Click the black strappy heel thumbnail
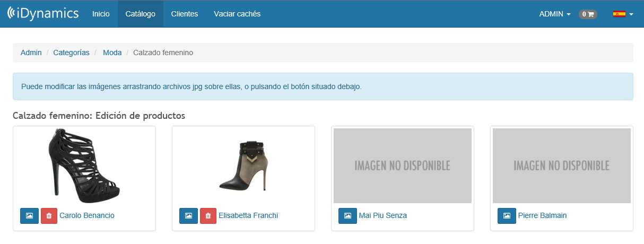This screenshot has height=244, width=644. pos(84,165)
